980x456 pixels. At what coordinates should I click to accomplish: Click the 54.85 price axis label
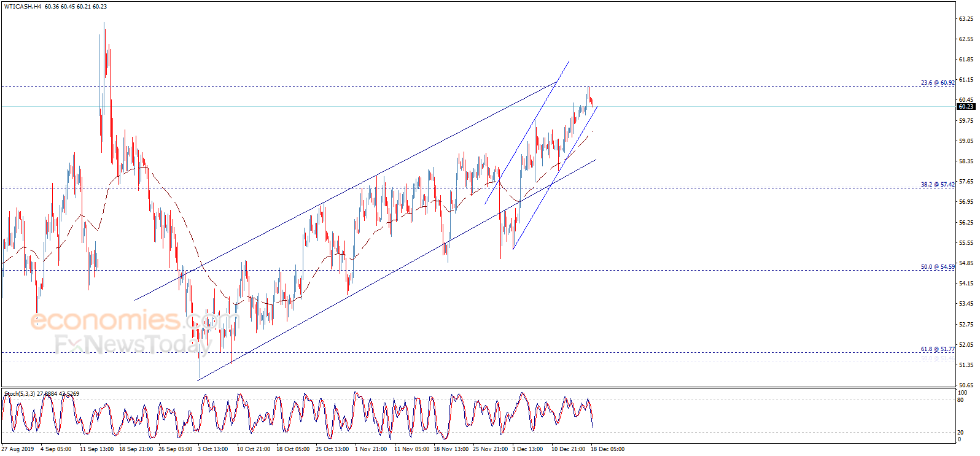coord(966,263)
